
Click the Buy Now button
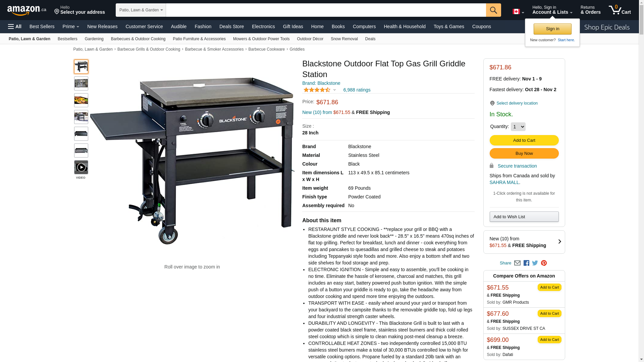524,154
